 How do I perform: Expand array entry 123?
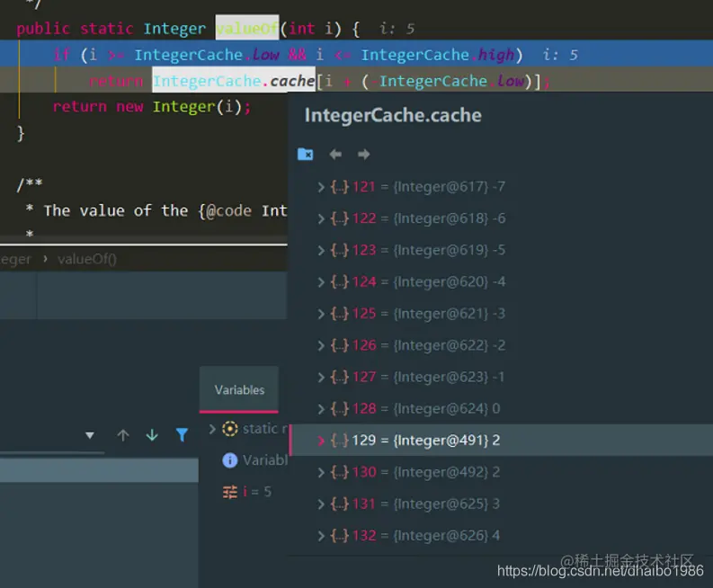321,250
